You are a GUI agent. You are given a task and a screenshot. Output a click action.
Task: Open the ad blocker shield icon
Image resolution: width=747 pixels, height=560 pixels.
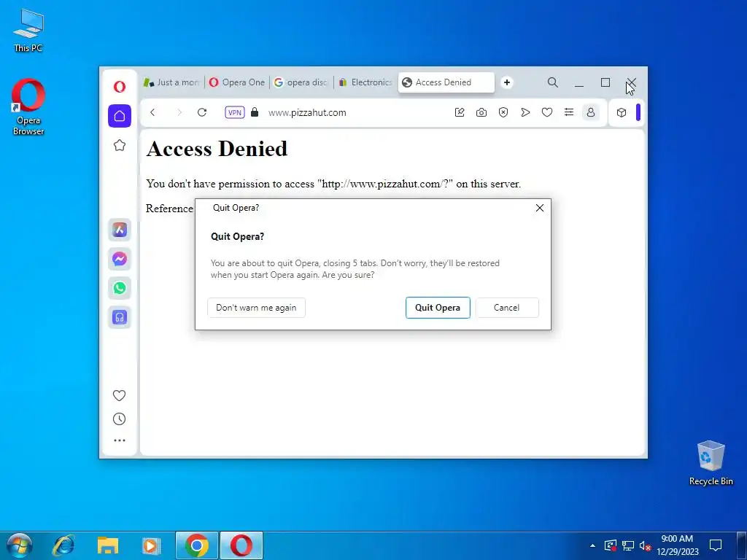pyautogui.click(x=503, y=112)
